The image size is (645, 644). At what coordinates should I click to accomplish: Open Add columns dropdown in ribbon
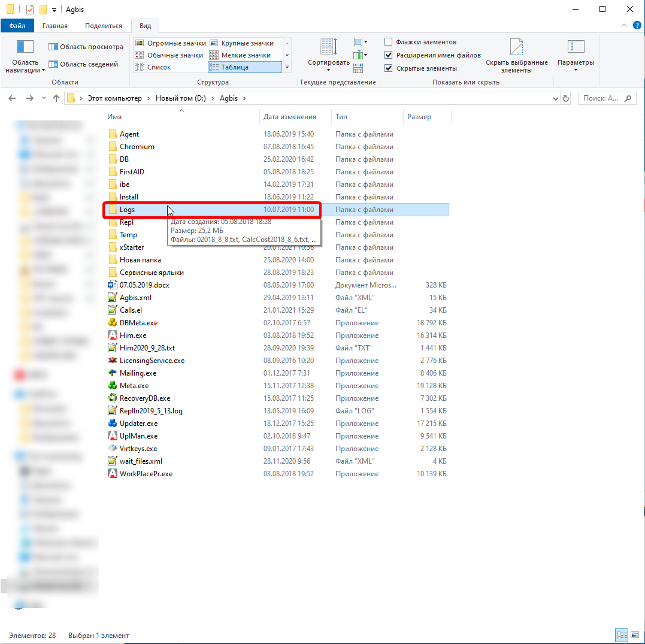(361, 55)
